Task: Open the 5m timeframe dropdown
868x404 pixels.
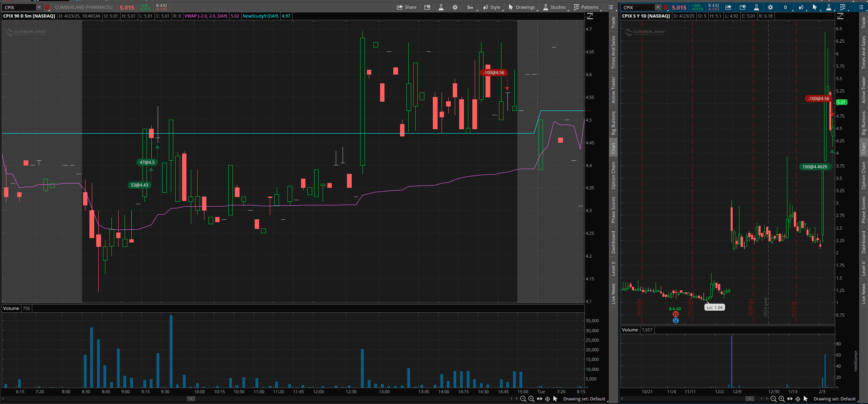Action: (x=471, y=7)
